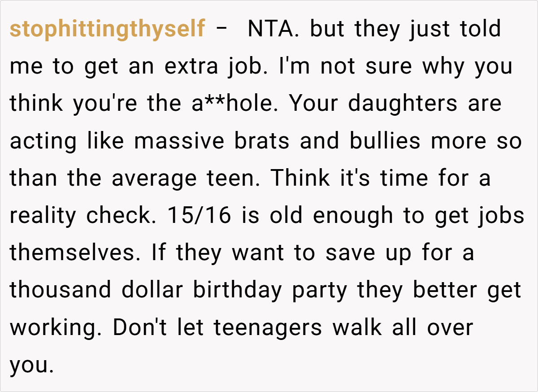Open the stophittingthyself user profile link
The width and height of the screenshot is (538, 392).
click(x=107, y=30)
